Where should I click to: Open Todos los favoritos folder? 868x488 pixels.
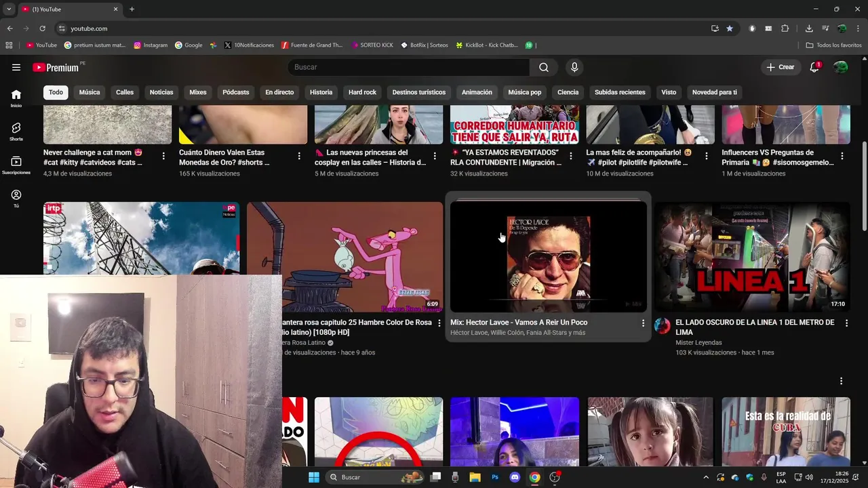coord(833,45)
